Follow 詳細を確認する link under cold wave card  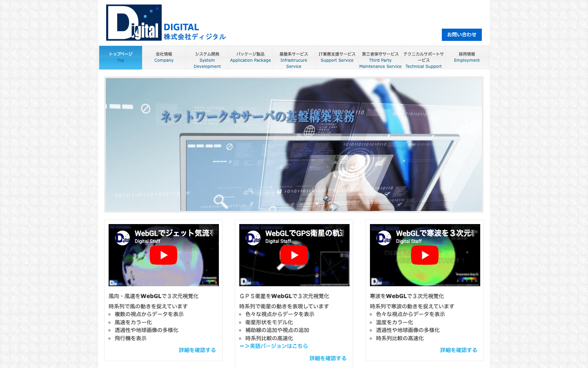[459, 350]
